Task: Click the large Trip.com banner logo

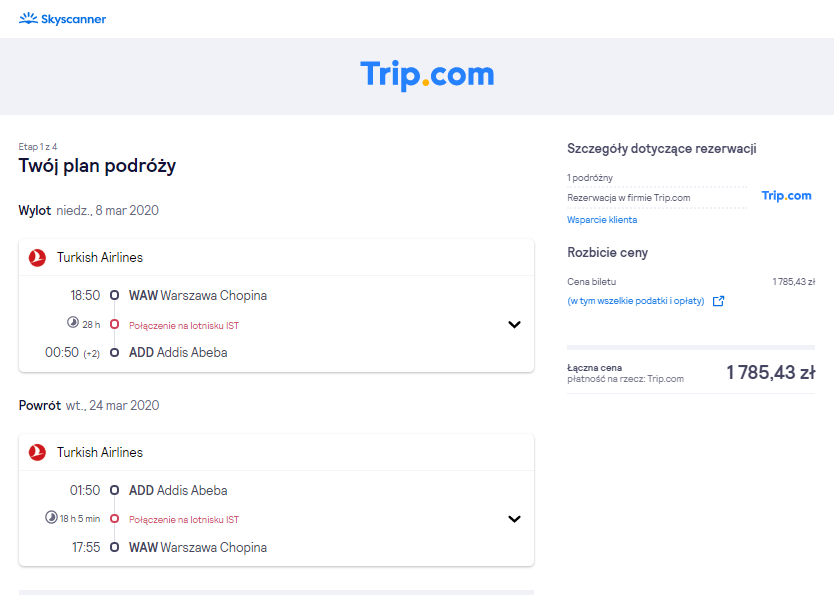Action: tap(427, 75)
